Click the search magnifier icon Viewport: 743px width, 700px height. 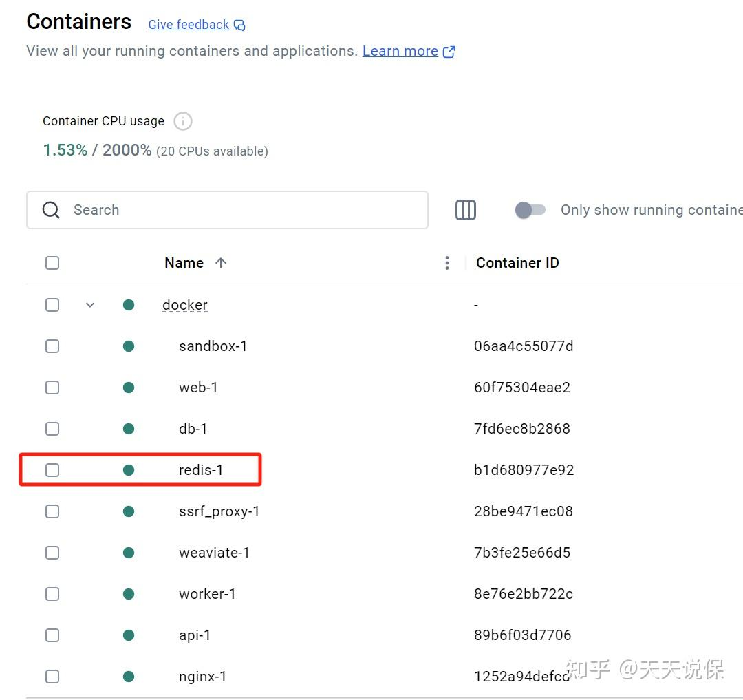50,210
